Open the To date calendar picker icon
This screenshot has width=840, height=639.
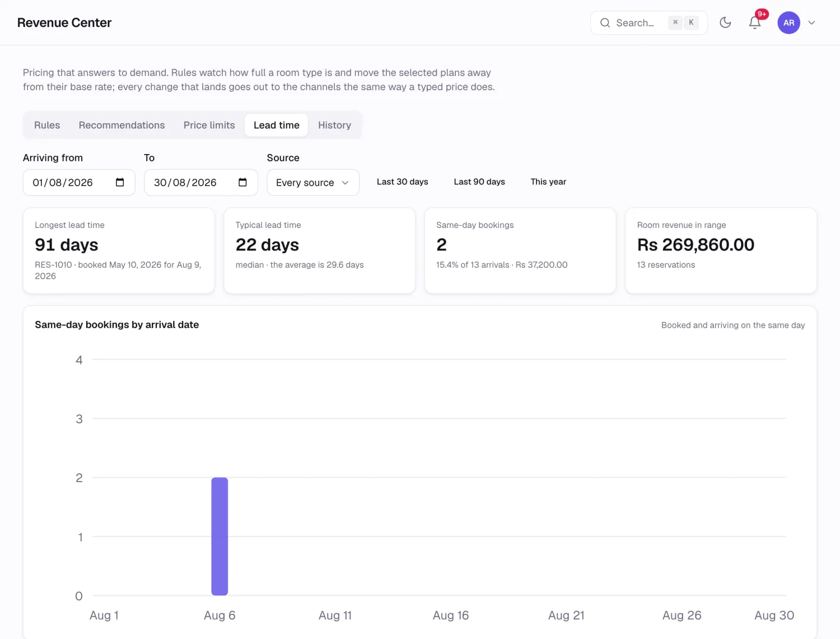coord(242,182)
